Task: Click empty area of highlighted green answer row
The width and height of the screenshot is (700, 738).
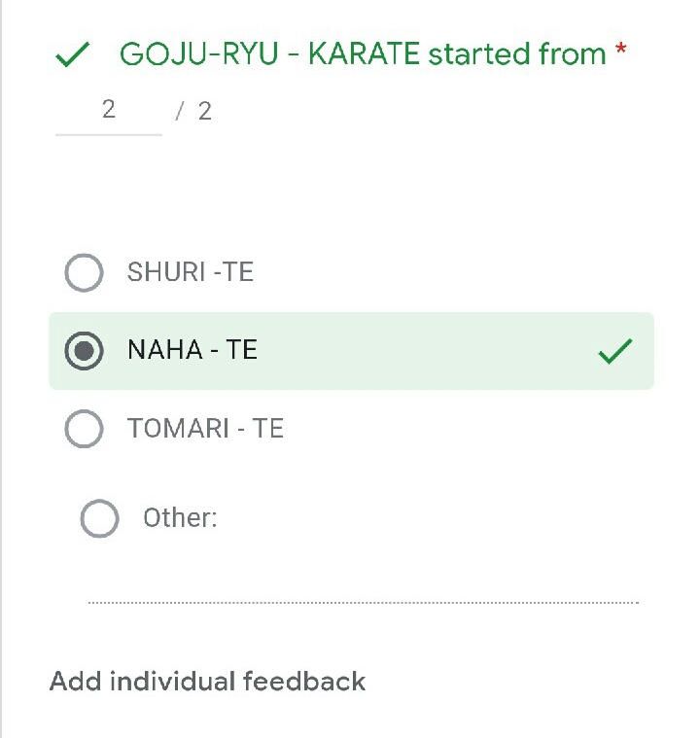Action: pos(428,351)
